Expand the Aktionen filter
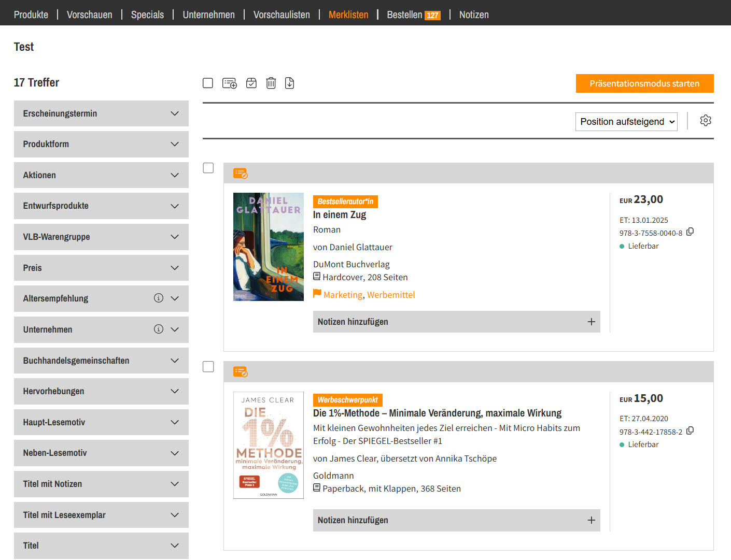The width and height of the screenshot is (731, 560). click(101, 175)
